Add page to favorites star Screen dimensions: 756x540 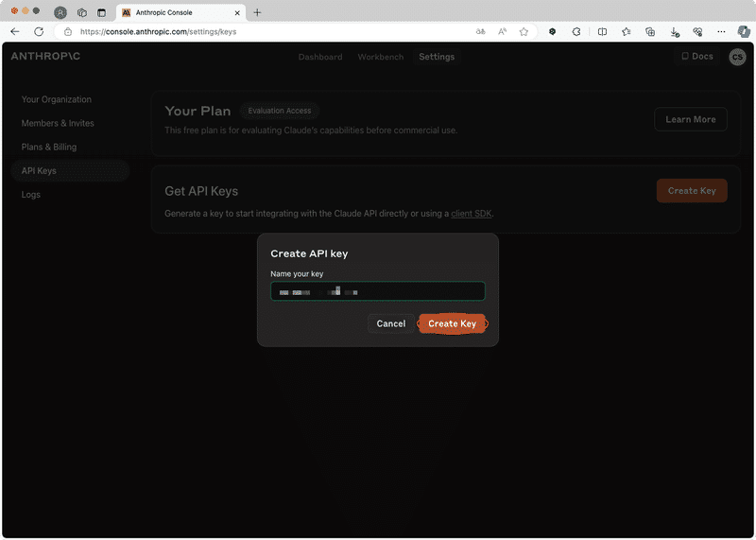[x=524, y=32]
